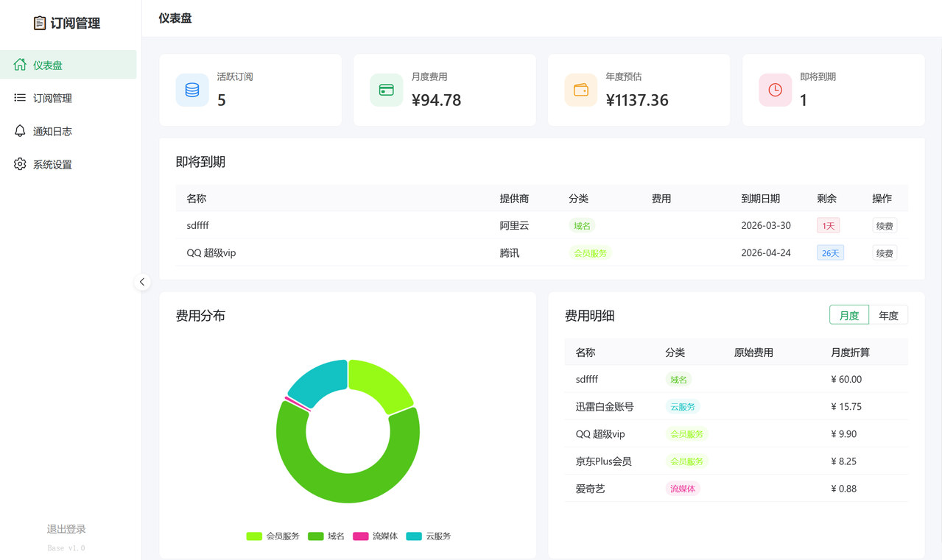Click the 原始费用 column header
Screen dimensions: 942x560
[x=753, y=352]
